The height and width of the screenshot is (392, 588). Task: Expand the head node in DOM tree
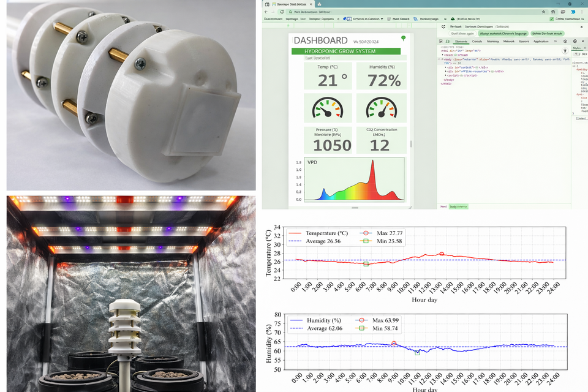tap(442, 55)
